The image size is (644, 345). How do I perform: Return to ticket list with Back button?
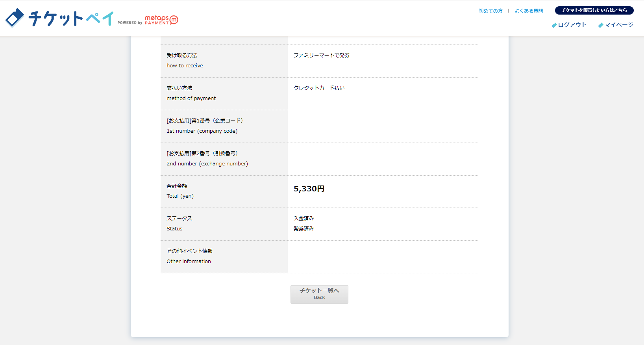coord(319,294)
